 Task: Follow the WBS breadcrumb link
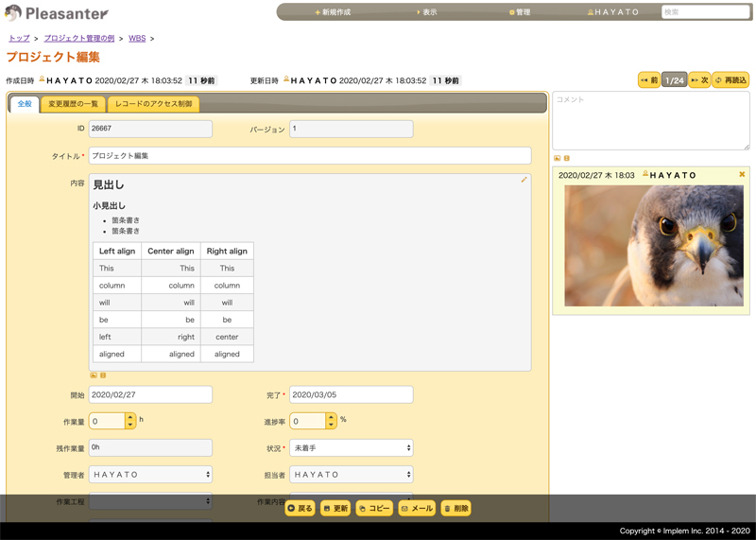pos(137,38)
